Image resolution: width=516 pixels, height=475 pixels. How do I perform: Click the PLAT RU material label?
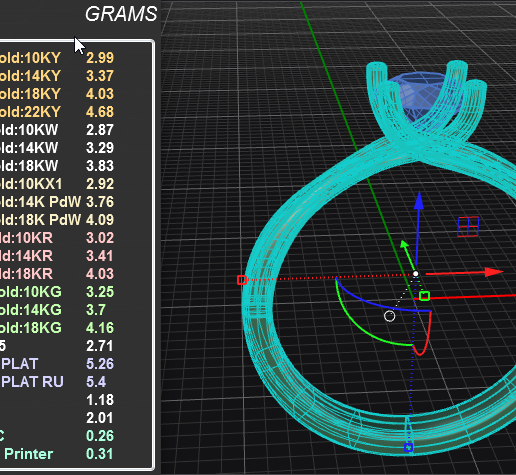(32, 382)
